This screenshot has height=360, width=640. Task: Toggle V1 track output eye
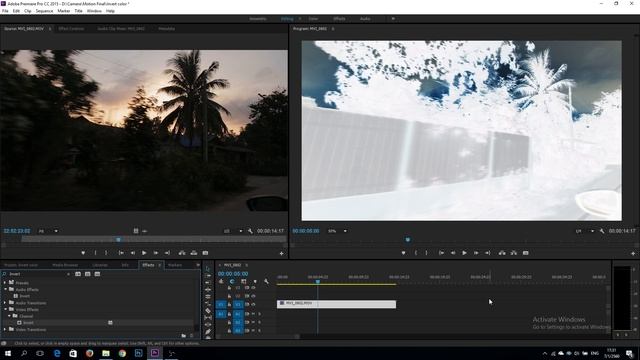[253, 304]
